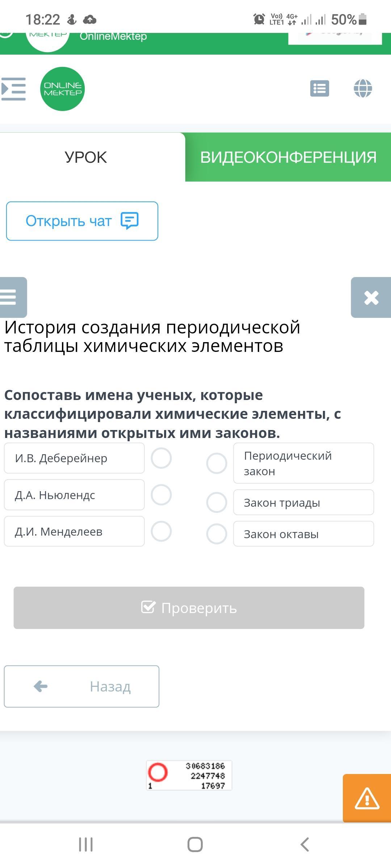Select radio beside Закон триады
This screenshot has width=391, height=868.
(216, 502)
